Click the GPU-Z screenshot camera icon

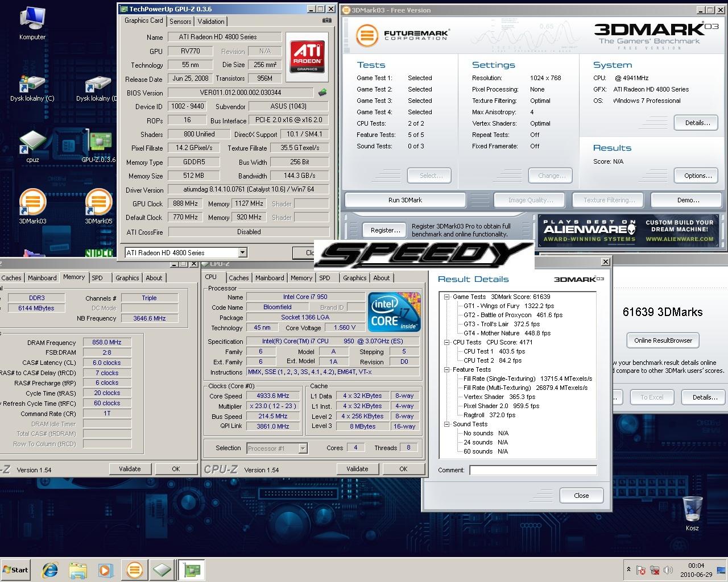(x=326, y=20)
